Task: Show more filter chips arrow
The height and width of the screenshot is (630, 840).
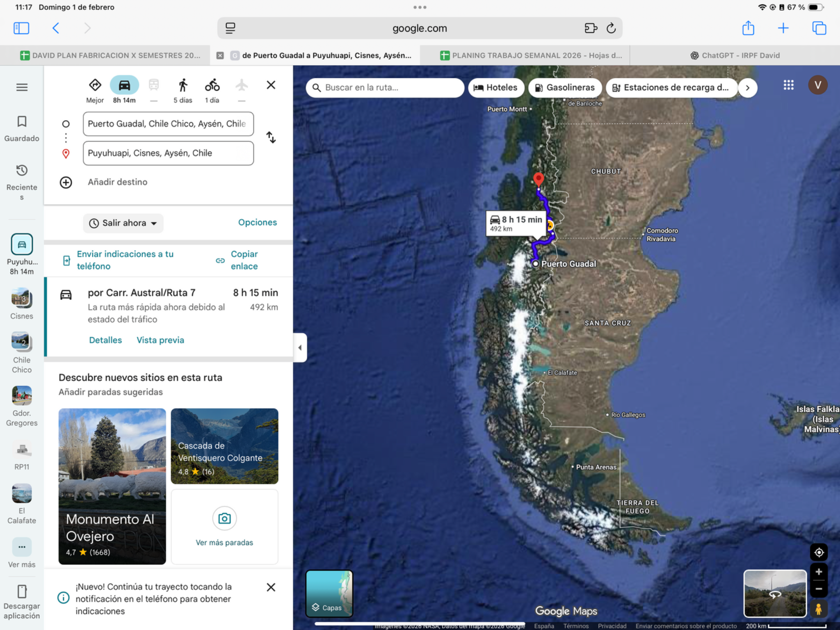Action: point(748,88)
